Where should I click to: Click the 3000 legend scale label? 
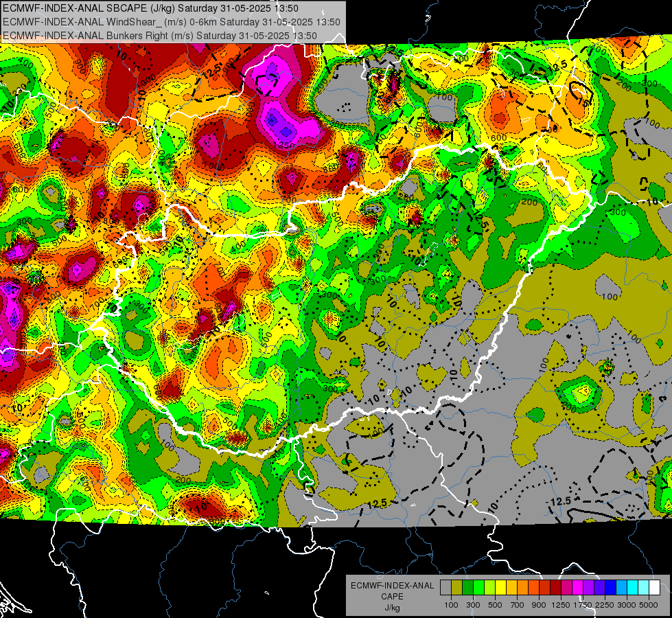click(x=627, y=605)
